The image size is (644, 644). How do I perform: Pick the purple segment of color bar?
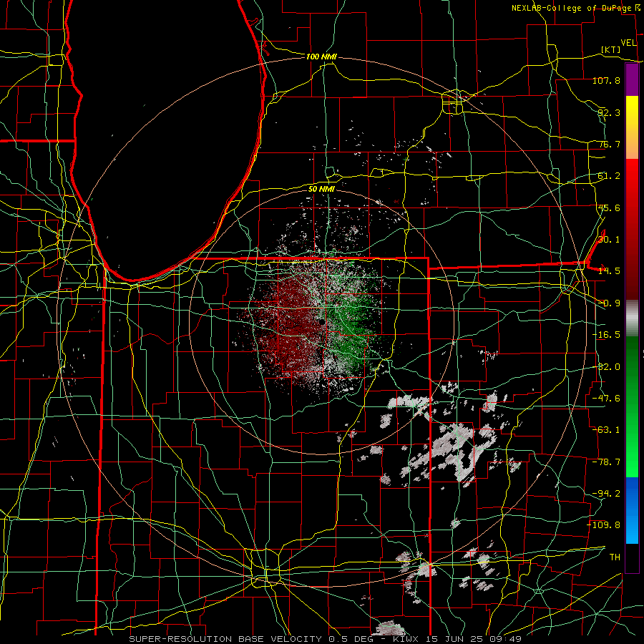pyautogui.click(x=632, y=80)
